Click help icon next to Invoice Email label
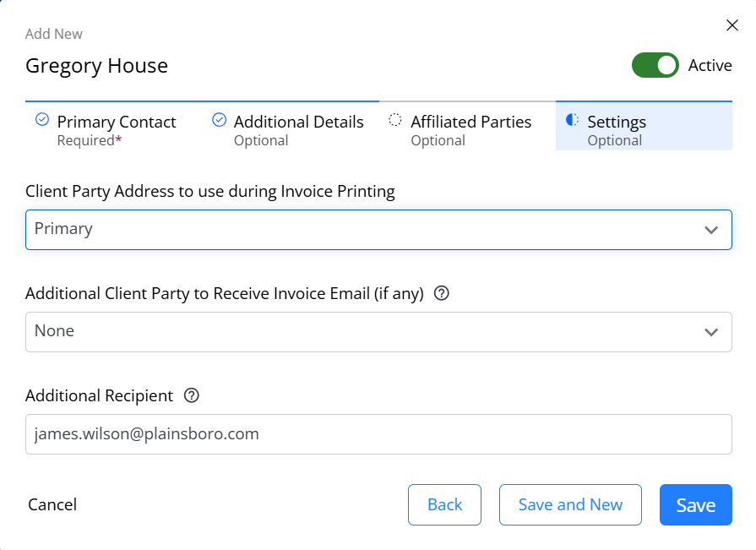This screenshot has height=550, width=756. (x=441, y=293)
